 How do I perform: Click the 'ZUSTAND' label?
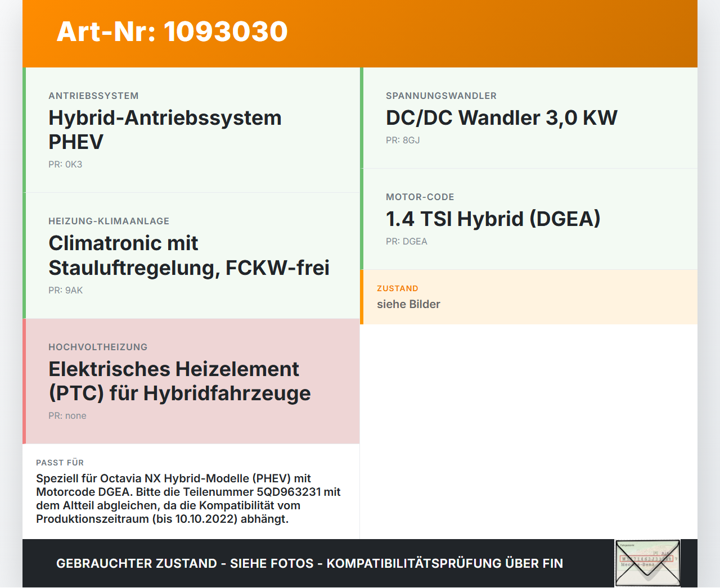[x=398, y=289]
